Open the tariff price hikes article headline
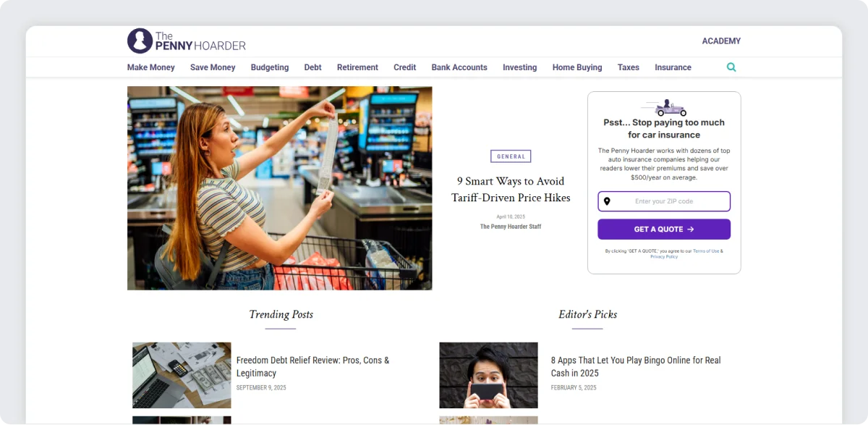This screenshot has width=868, height=425. click(x=511, y=190)
